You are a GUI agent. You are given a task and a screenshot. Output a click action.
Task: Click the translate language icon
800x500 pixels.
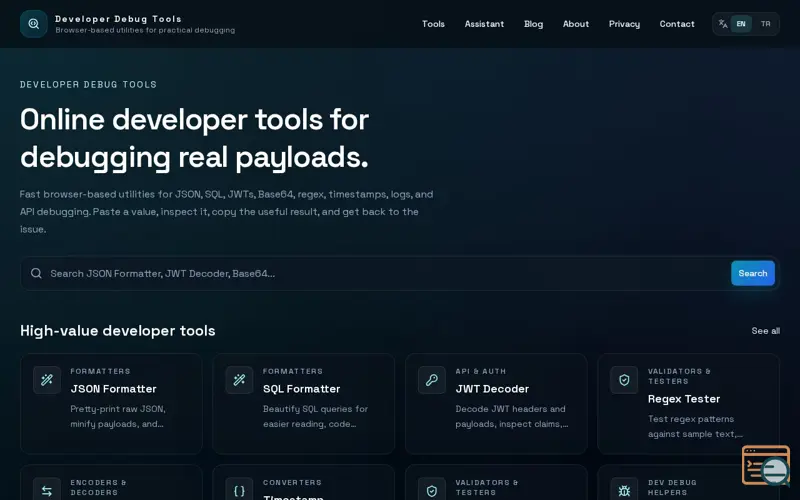722,23
